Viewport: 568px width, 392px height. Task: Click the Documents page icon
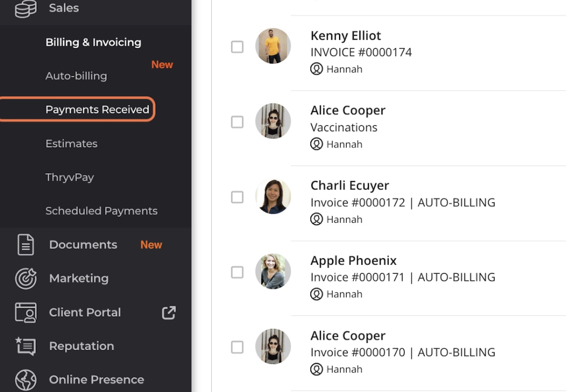[x=26, y=244]
